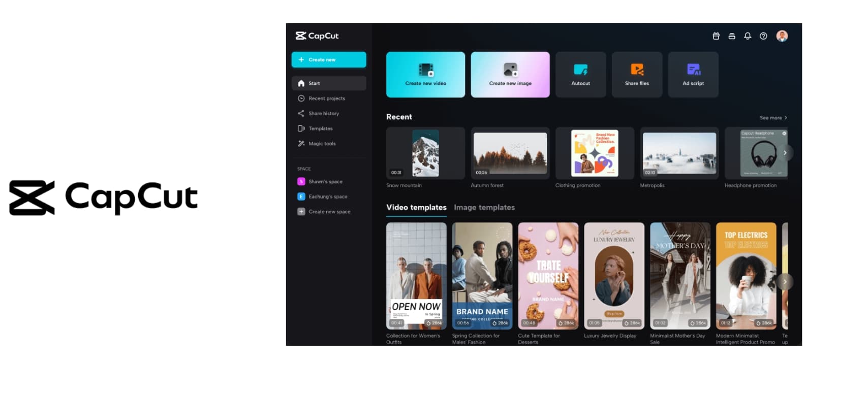Open notifications bell
The height and width of the screenshot is (396, 868).
pyautogui.click(x=748, y=36)
